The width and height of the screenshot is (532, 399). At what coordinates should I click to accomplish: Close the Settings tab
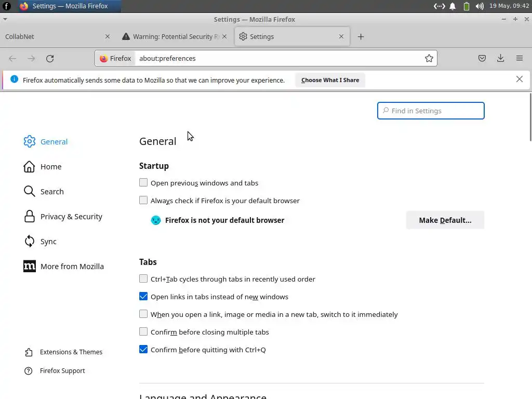pyautogui.click(x=341, y=36)
